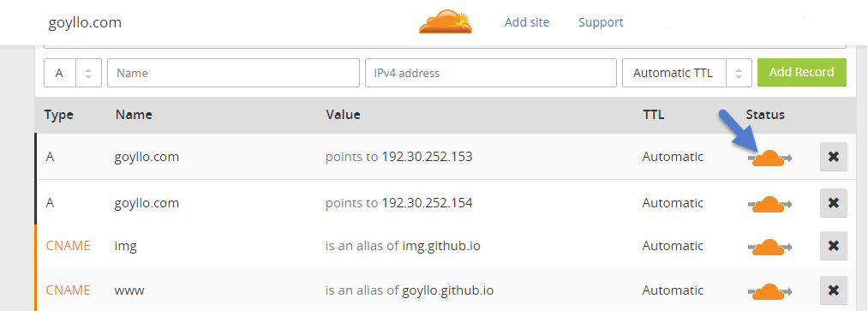Open the Add site link
The image size is (868, 311).
coord(527,22)
